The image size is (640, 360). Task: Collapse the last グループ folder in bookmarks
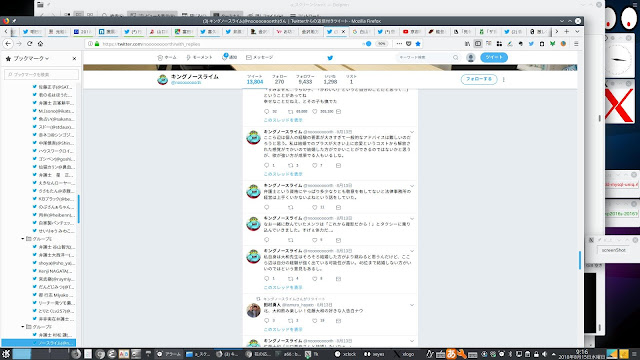tap(23, 327)
